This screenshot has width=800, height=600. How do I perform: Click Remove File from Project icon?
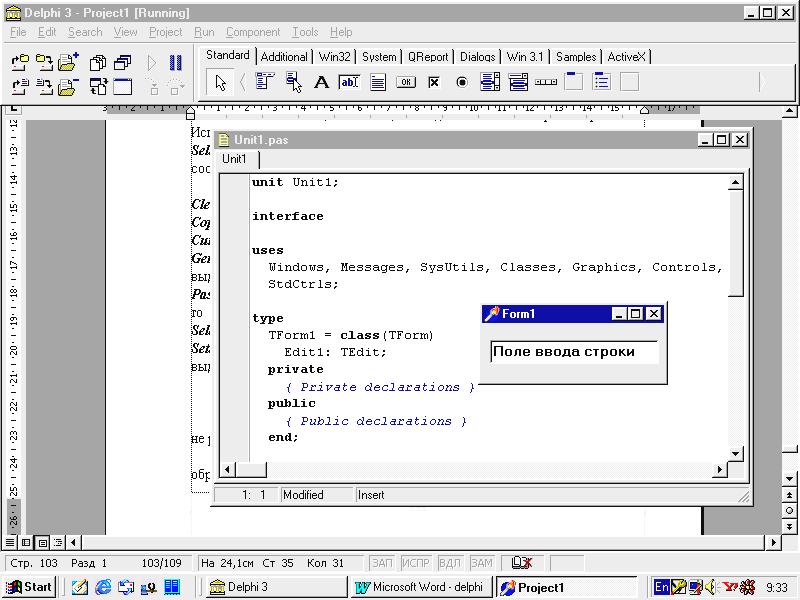click(68, 87)
